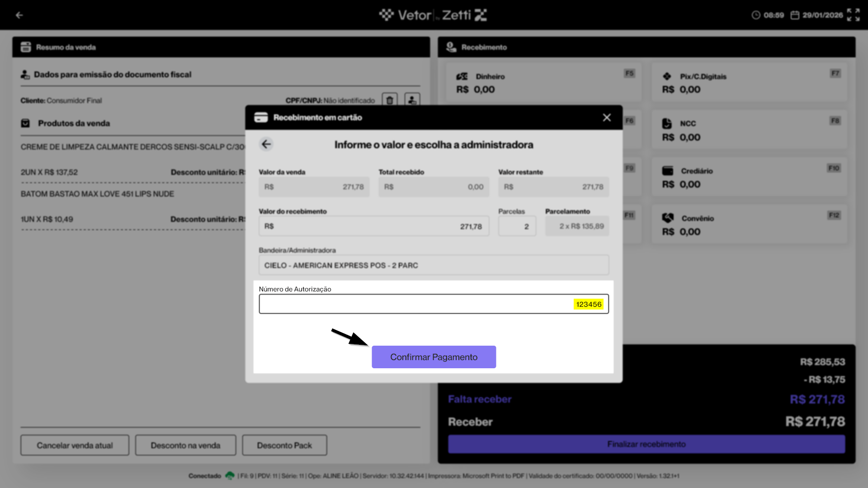Screen dimensions: 868x488
Task: Select Pix/C.Digitais payment method
Action: 749,83
